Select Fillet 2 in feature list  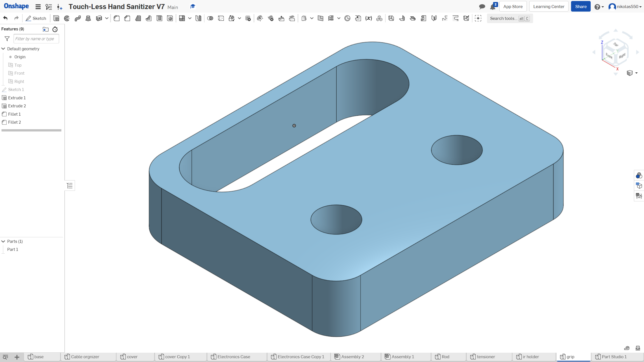(x=14, y=122)
